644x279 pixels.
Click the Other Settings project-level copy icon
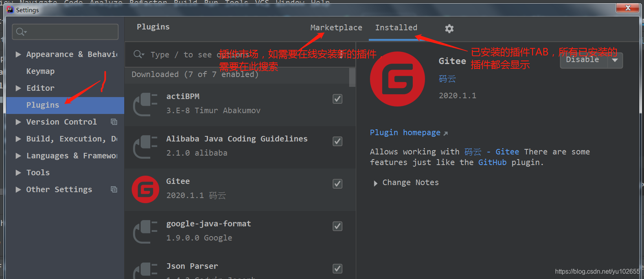click(114, 189)
